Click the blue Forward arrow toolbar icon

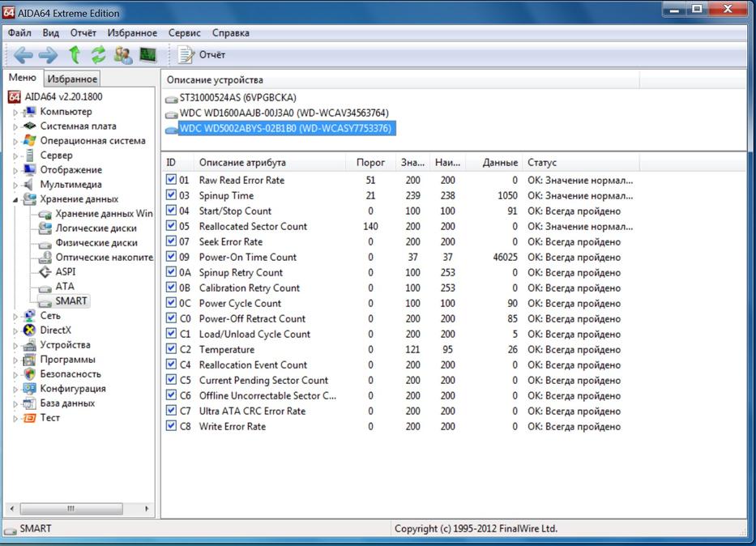(49, 55)
